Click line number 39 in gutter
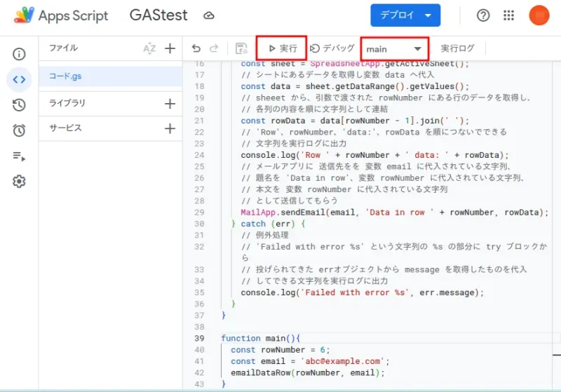Viewport: 561px width, 392px height. tap(199, 338)
